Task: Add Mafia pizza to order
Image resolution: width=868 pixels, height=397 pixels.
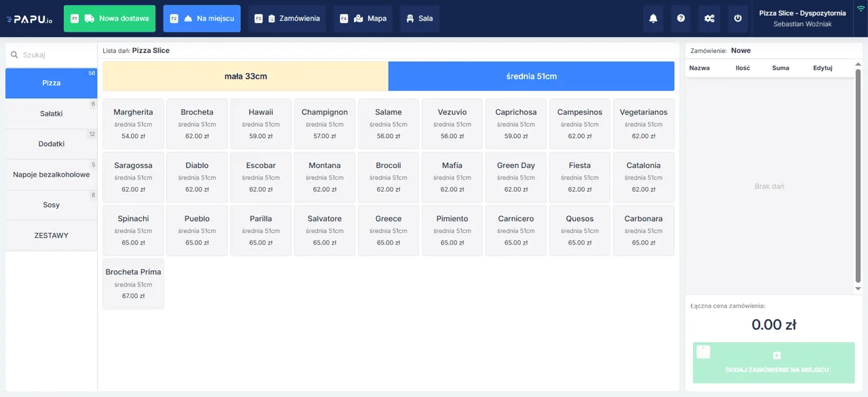Action: point(452,177)
